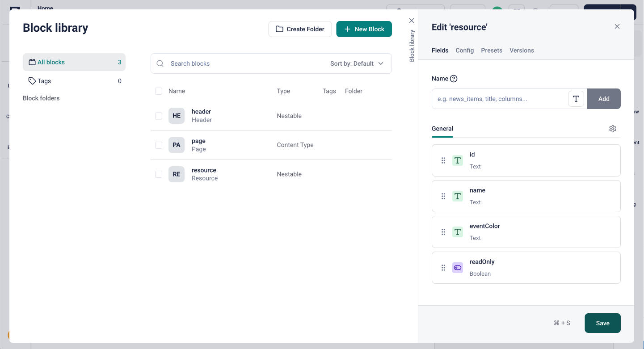Click the help icon next to Name
The width and height of the screenshot is (644, 349).
point(454,79)
